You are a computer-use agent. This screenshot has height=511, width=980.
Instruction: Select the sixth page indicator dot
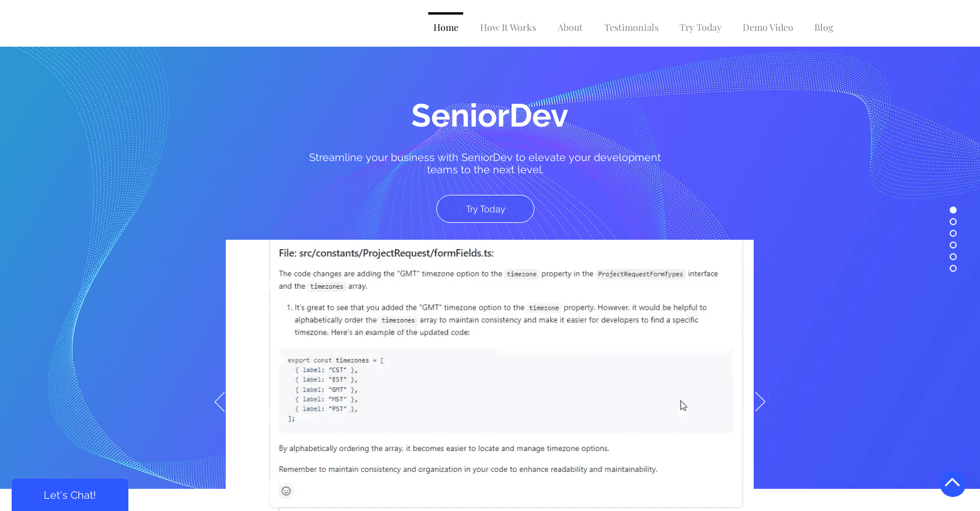click(x=953, y=268)
